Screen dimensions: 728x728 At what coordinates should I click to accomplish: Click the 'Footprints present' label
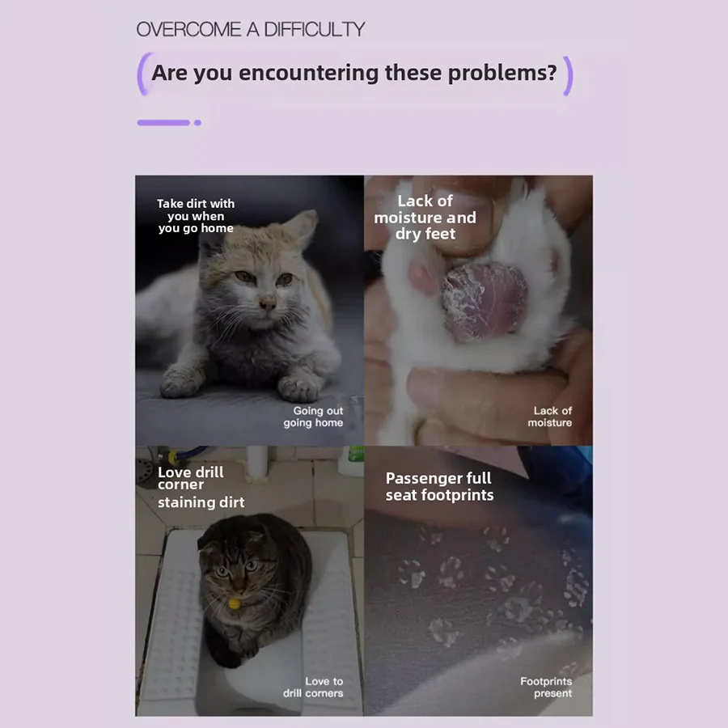tap(546, 687)
